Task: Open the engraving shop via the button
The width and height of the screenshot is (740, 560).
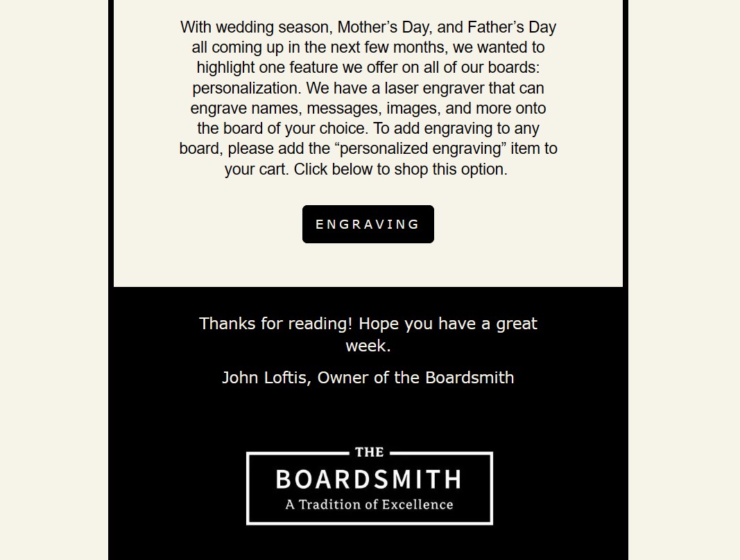Action: tap(368, 224)
